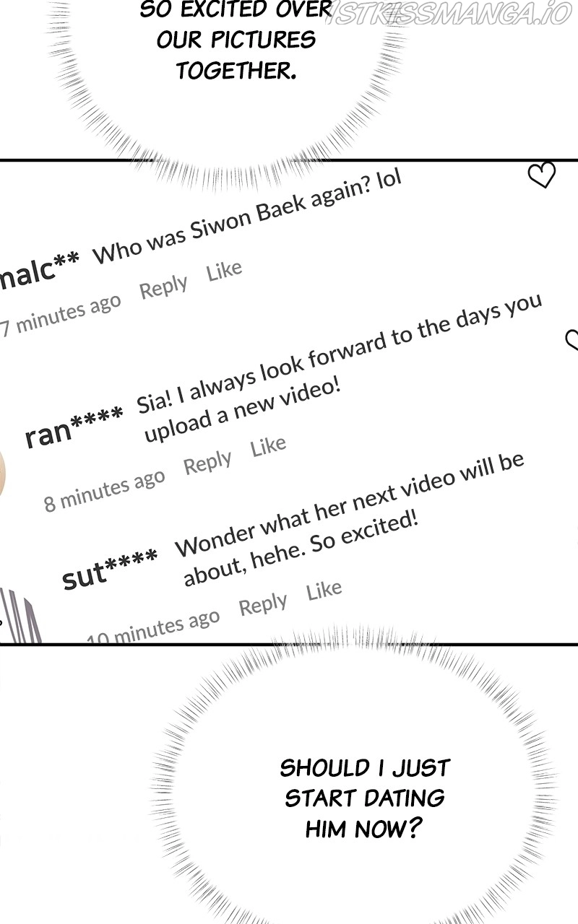Click the 7 minutes ago timestamp

pos(61,316)
